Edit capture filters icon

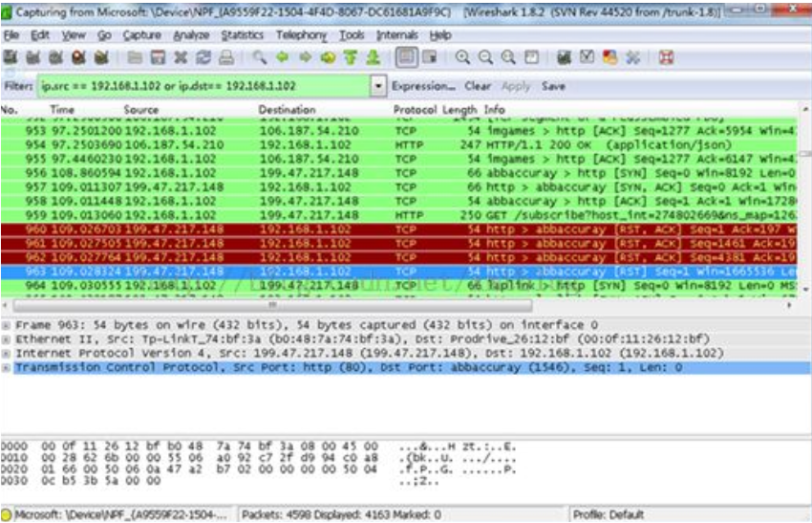564,57
